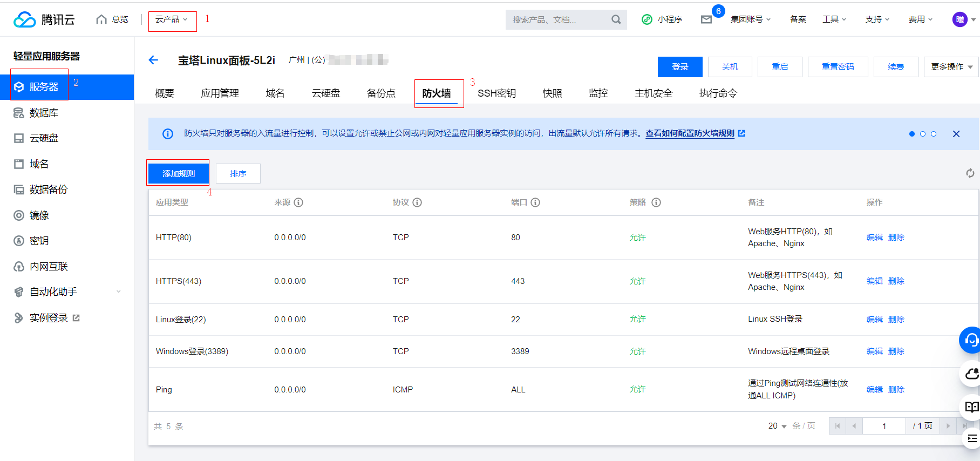Open the 工具 dropdown
The height and width of the screenshot is (461, 980).
coord(834,19)
